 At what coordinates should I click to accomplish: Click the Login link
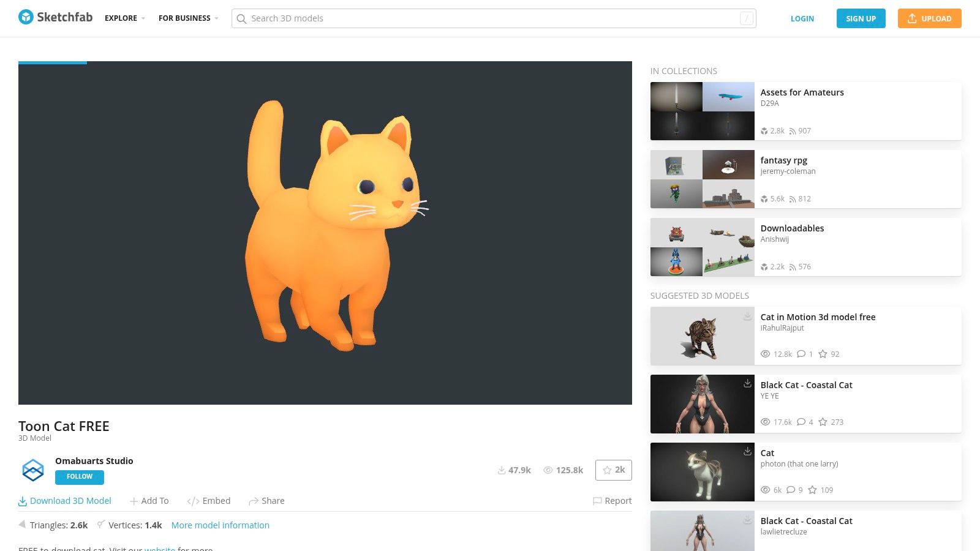(x=802, y=19)
